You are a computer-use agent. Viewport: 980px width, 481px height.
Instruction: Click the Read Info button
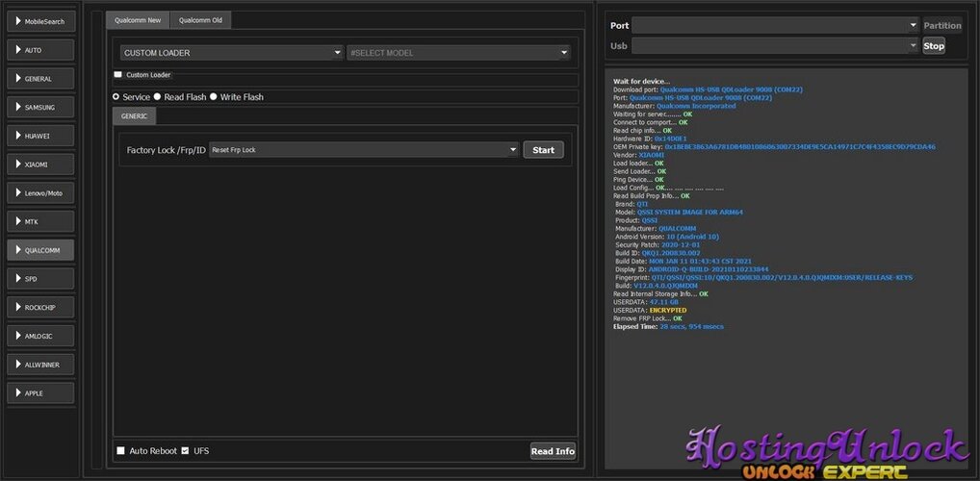tap(553, 451)
